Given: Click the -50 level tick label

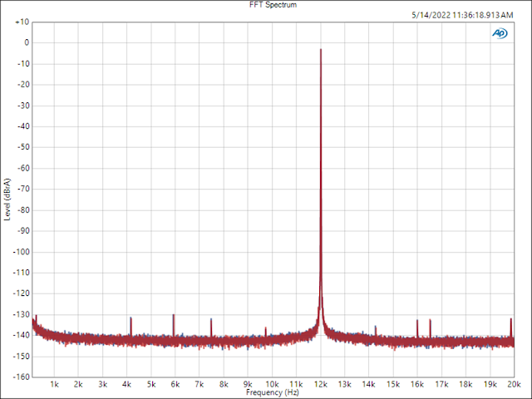Looking at the screenshot, I should point(23,147).
